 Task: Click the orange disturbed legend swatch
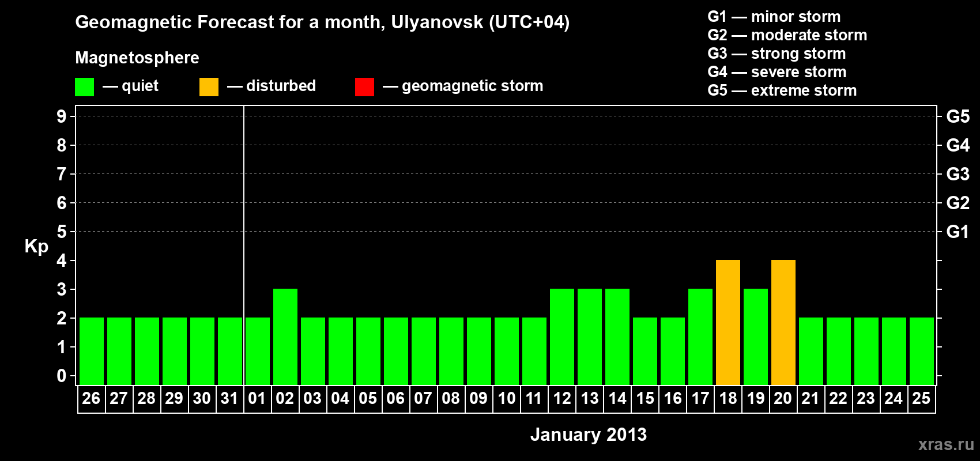[209, 87]
